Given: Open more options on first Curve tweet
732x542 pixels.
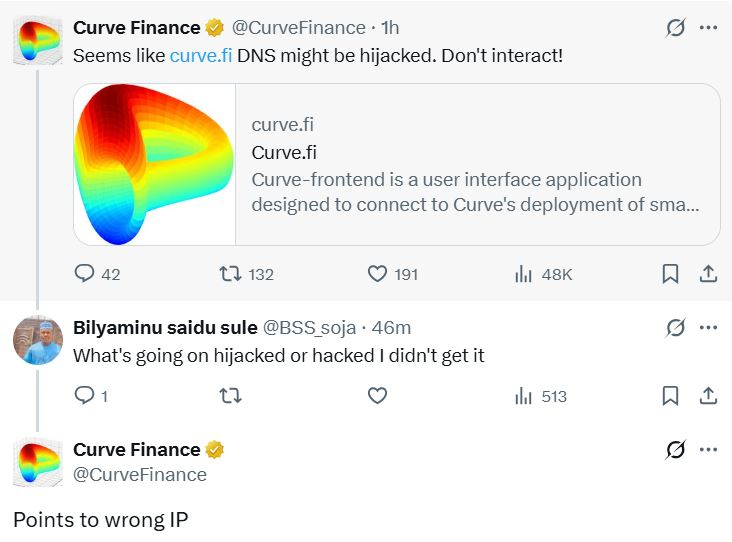Looking at the screenshot, I should [708, 28].
